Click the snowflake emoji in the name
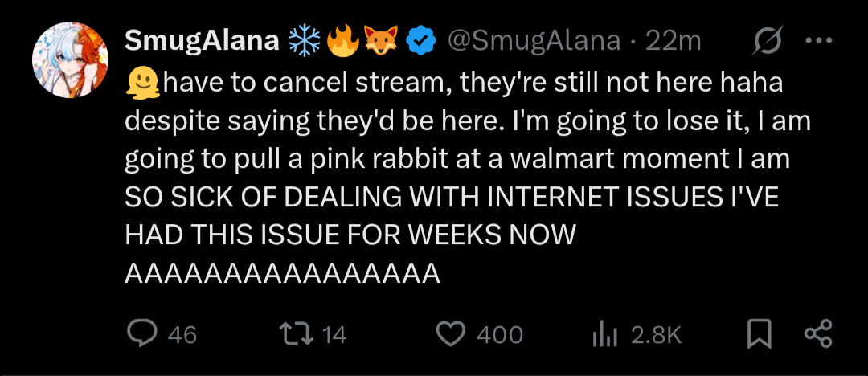Screen dimensions: 868x376 (303, 41)
